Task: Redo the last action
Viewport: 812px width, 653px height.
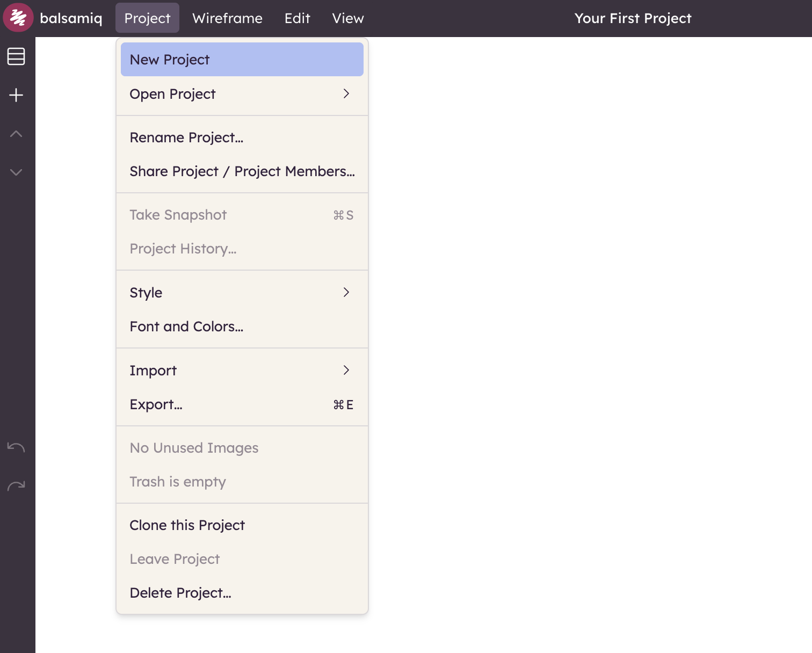Action: coord(16,485)
